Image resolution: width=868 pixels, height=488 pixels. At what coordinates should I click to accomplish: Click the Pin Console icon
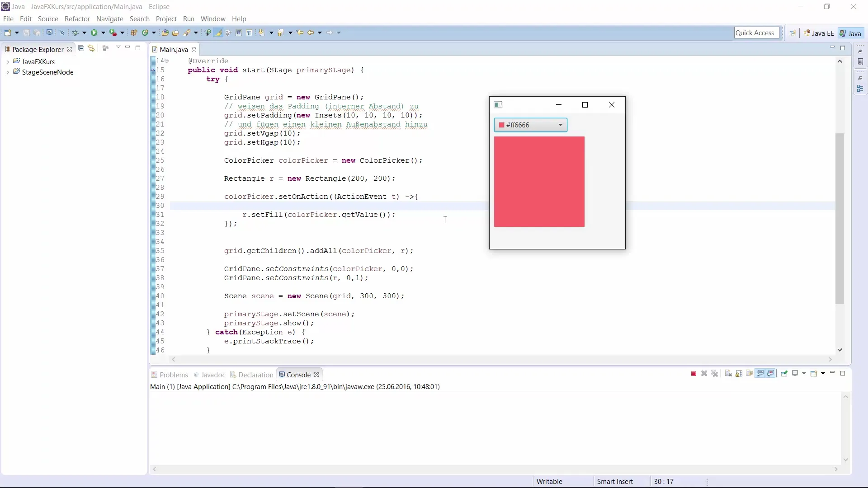[784, 374]
